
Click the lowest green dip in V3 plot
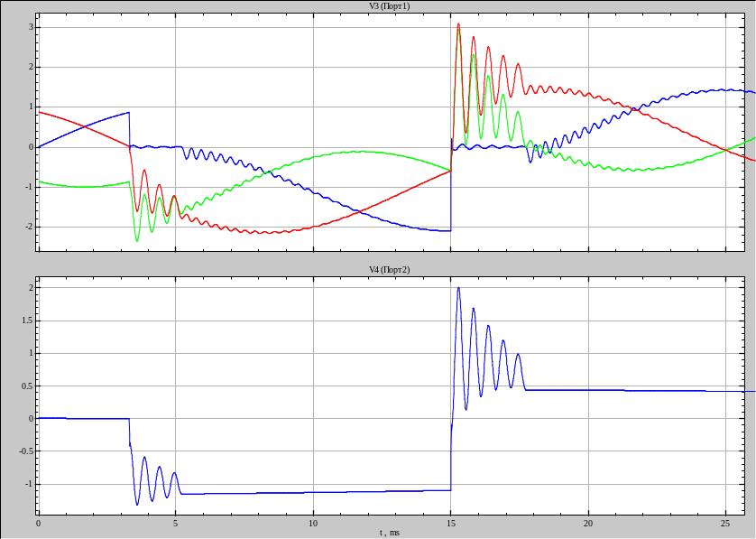[x=137, y=240]
